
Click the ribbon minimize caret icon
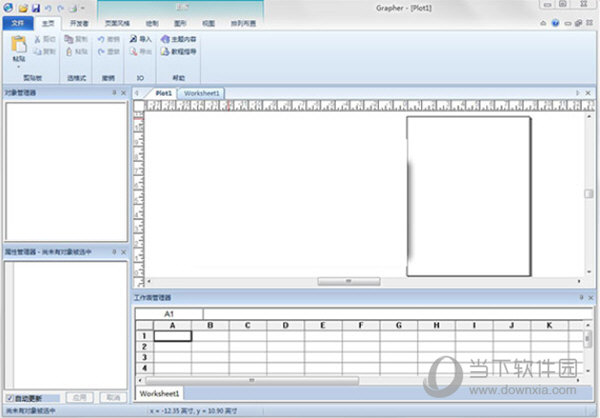click(x=543, y=23)
